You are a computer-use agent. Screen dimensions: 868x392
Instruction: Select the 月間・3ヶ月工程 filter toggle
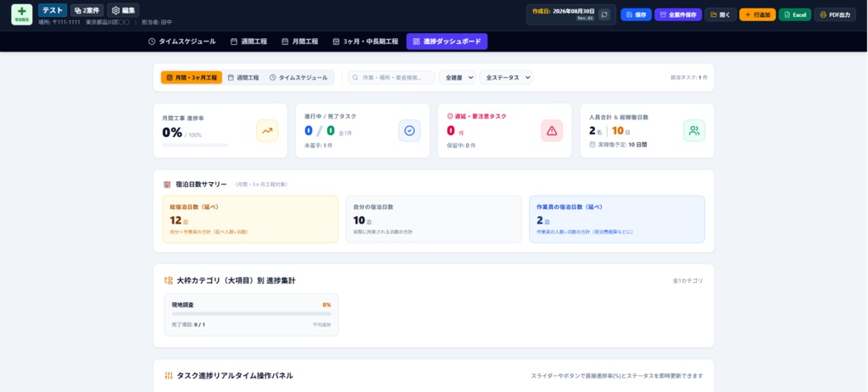point(192,77)
